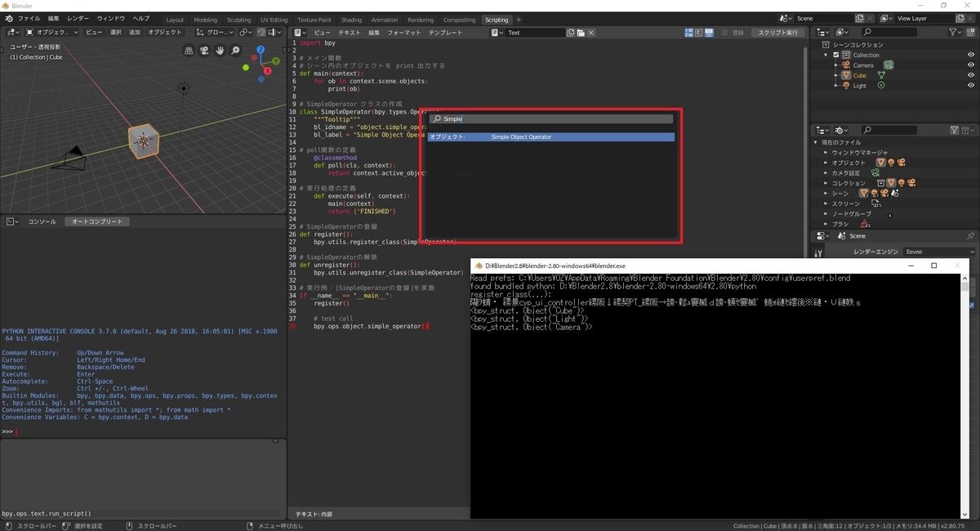Open text file with folder icon
The image size is (980, 531).
(581, 33)
